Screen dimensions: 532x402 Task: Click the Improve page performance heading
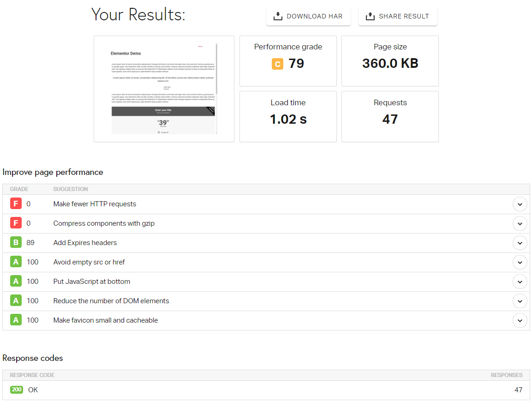53,172
